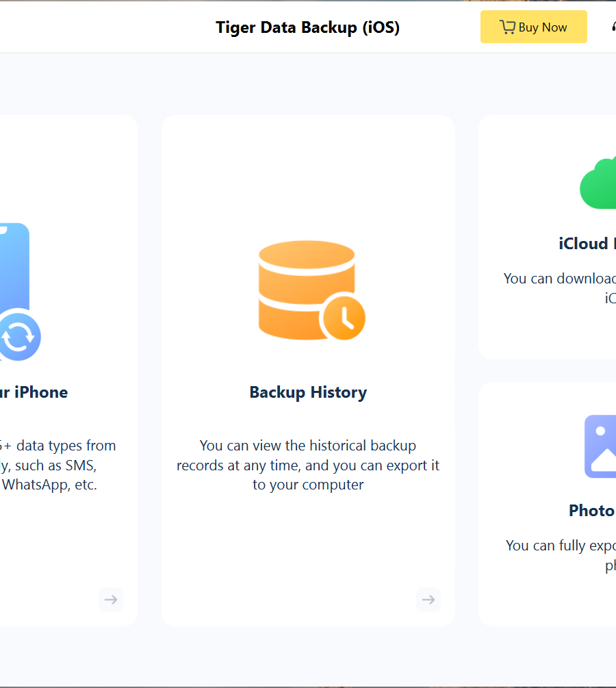
Task: Open the orange Backup History database icon
Action: tap(307, 286)
